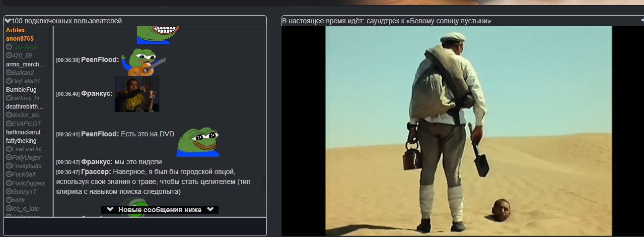Select user FireFireHot in the user list
The height and width of the screenshot is (237, 644).
(x=27, y=149)
